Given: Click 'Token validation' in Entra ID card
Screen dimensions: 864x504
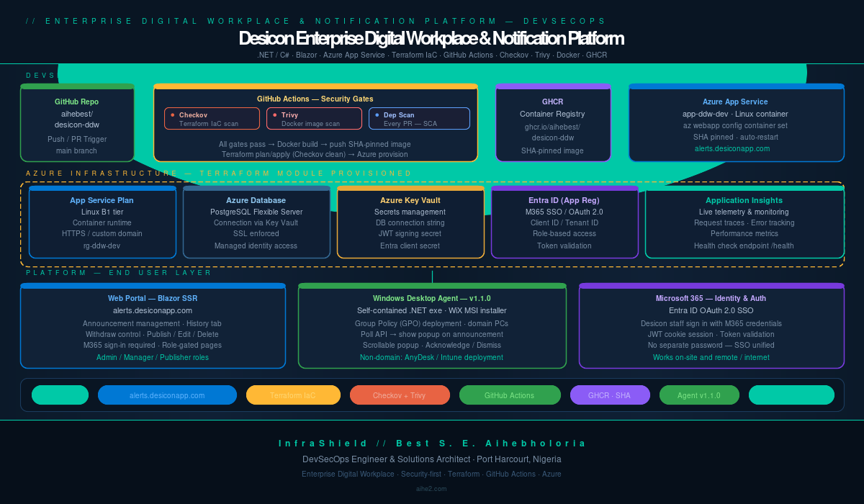Looking at the screenshot, I should click(564, 246).
